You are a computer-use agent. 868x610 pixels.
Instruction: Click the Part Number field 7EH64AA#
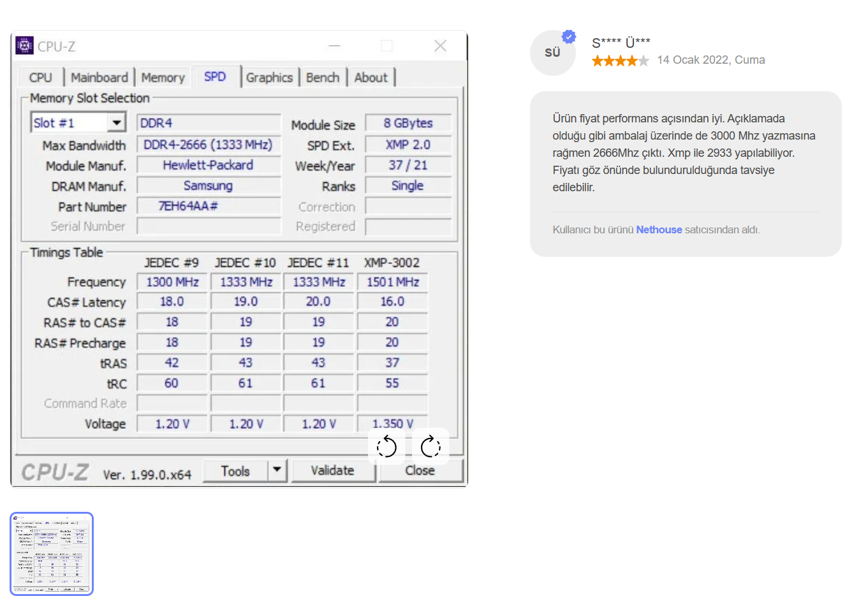209,206
